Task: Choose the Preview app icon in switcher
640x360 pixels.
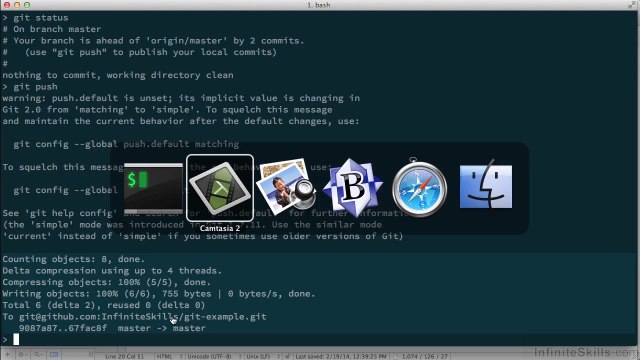Action: pos(286,187)
